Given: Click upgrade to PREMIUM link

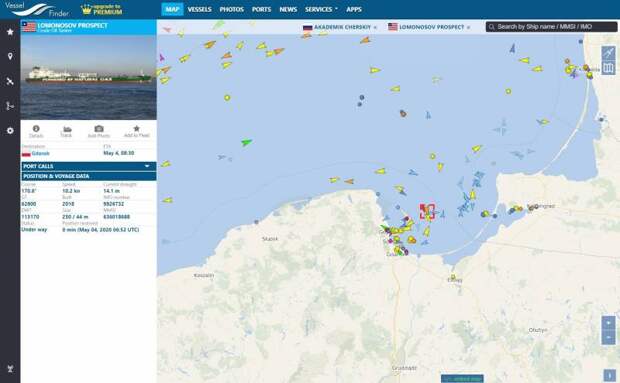Looking at the screenshot, I should pos(102,9).
